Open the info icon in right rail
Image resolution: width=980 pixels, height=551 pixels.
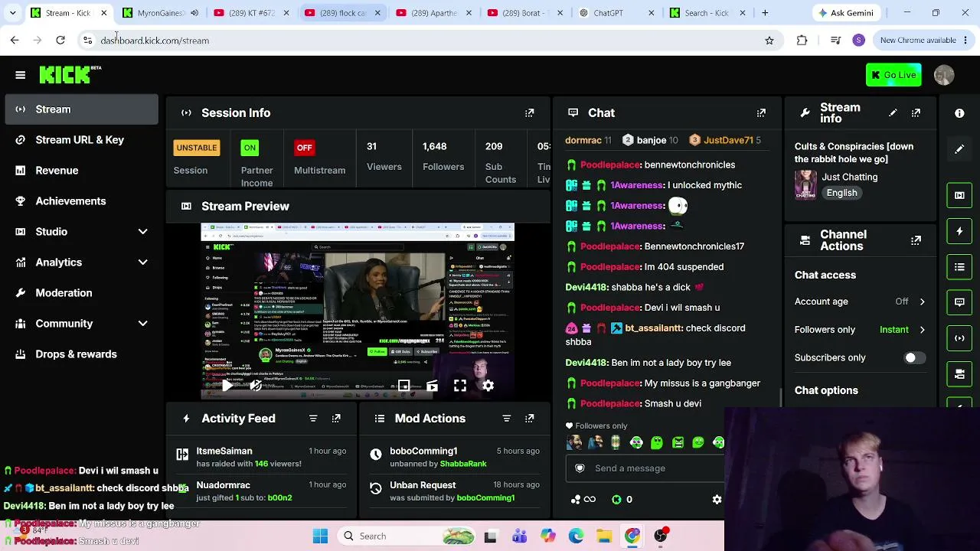pos(959,113)
